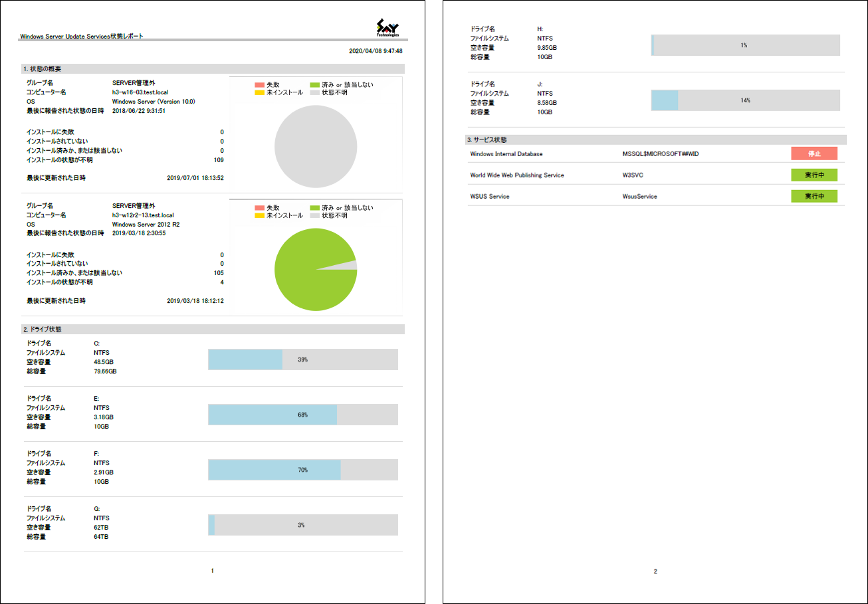Select the gray pie chart for h3-w16-03
This screenshot has width=868, height=604.
316,146
